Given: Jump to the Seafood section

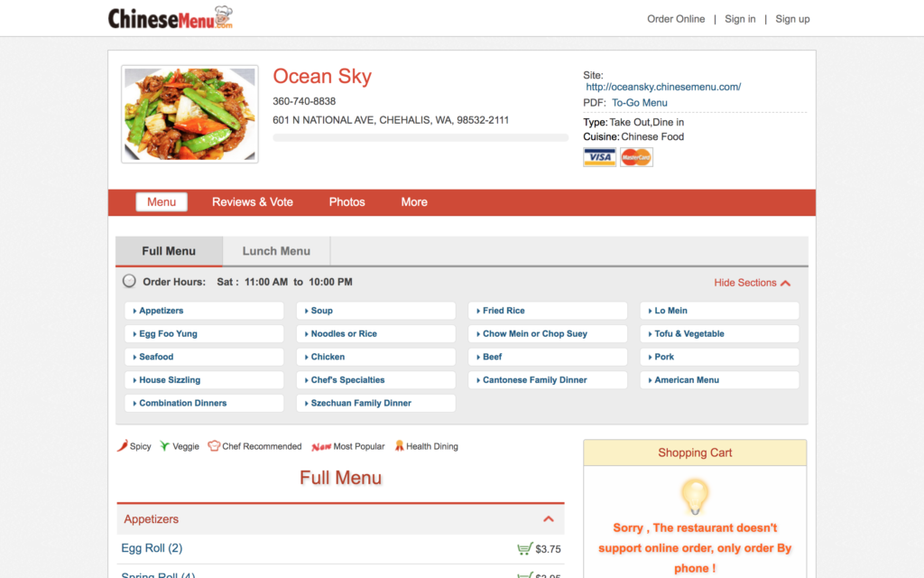Looking at the screenshot, I should point(156,357).
